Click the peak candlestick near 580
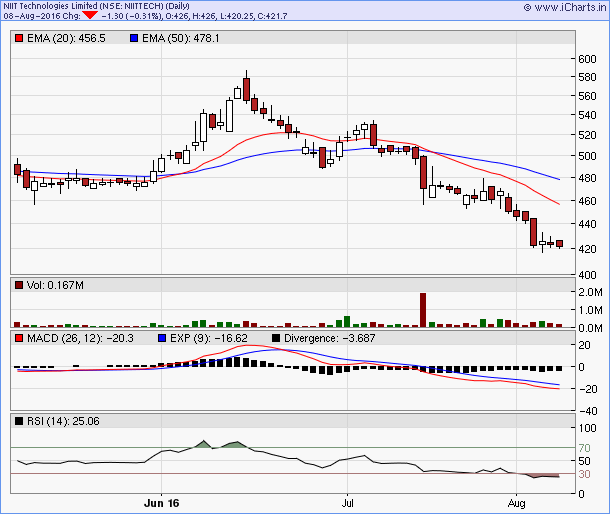Screen dimensions: 610x514 click(246, 87)
